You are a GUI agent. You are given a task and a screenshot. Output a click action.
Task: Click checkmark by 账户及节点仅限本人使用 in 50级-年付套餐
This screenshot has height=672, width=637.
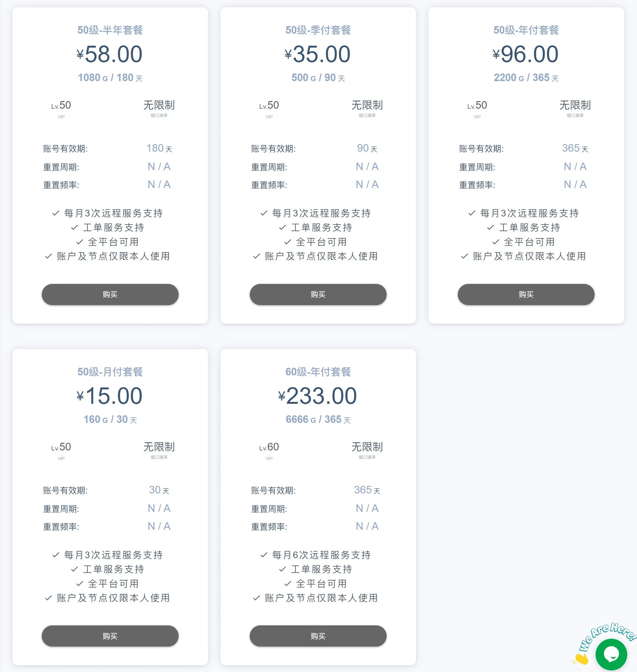pyautogui.click(x=464, y=256)
